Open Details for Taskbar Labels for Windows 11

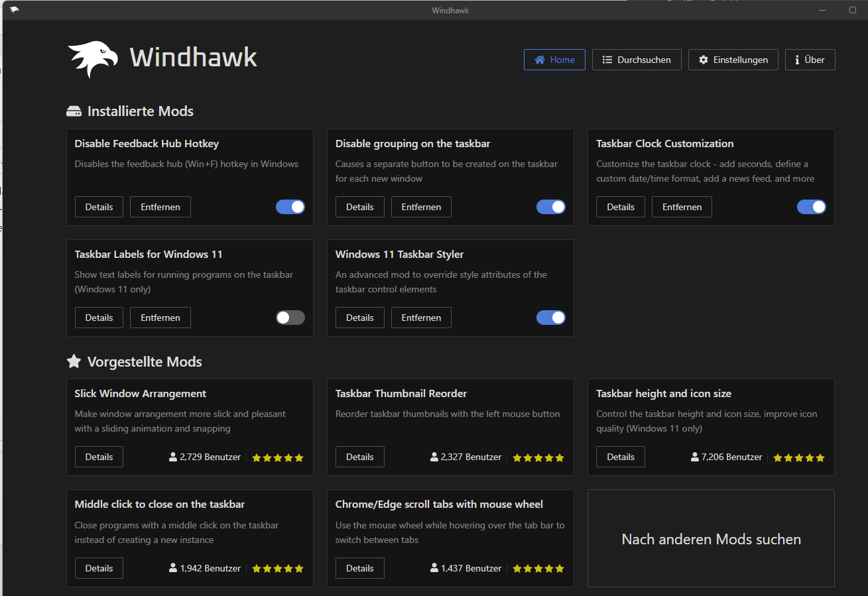tap(99, 318)
